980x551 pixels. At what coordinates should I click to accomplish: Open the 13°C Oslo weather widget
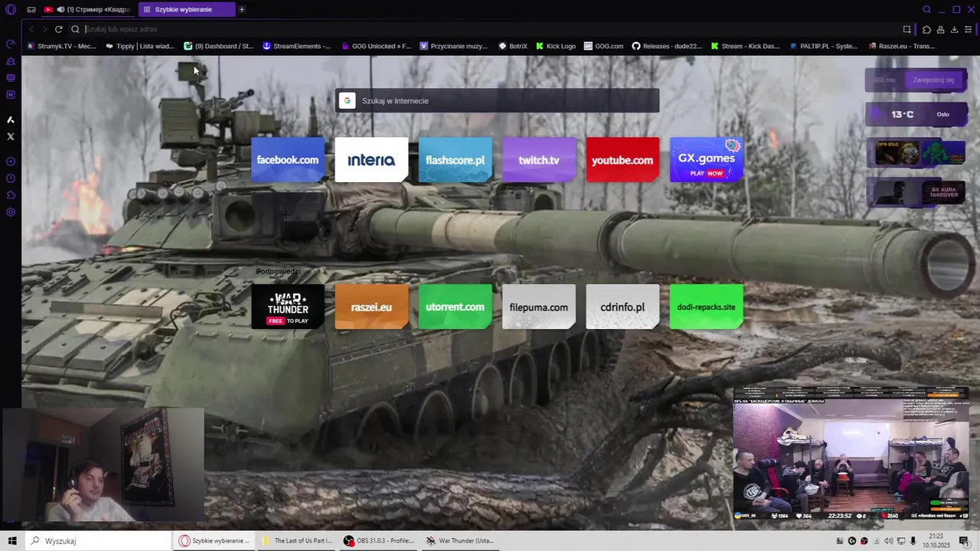coord(916,114)
